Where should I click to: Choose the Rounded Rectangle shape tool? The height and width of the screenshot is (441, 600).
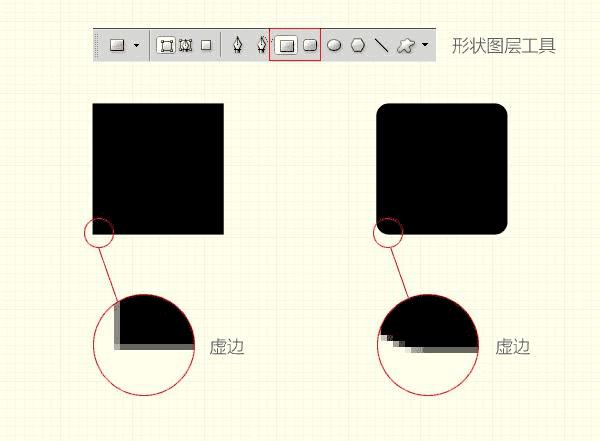tap(310, 45)
